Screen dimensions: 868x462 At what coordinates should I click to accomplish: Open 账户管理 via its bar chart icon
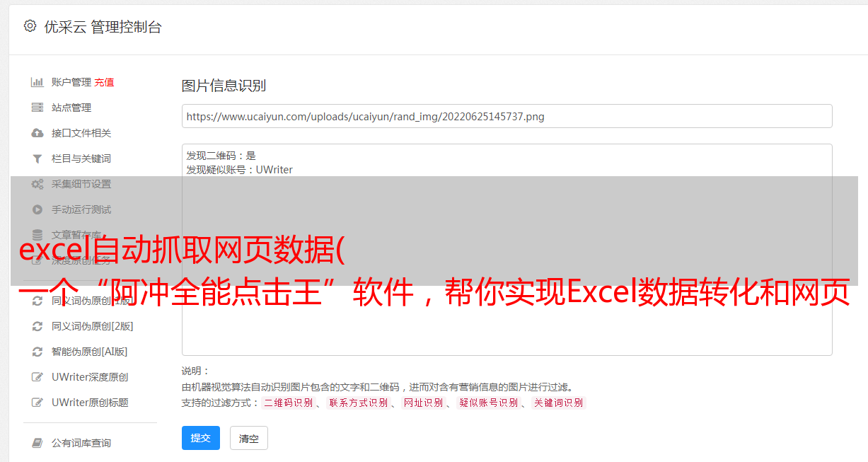pyautogui.click(x=37, y=82)
